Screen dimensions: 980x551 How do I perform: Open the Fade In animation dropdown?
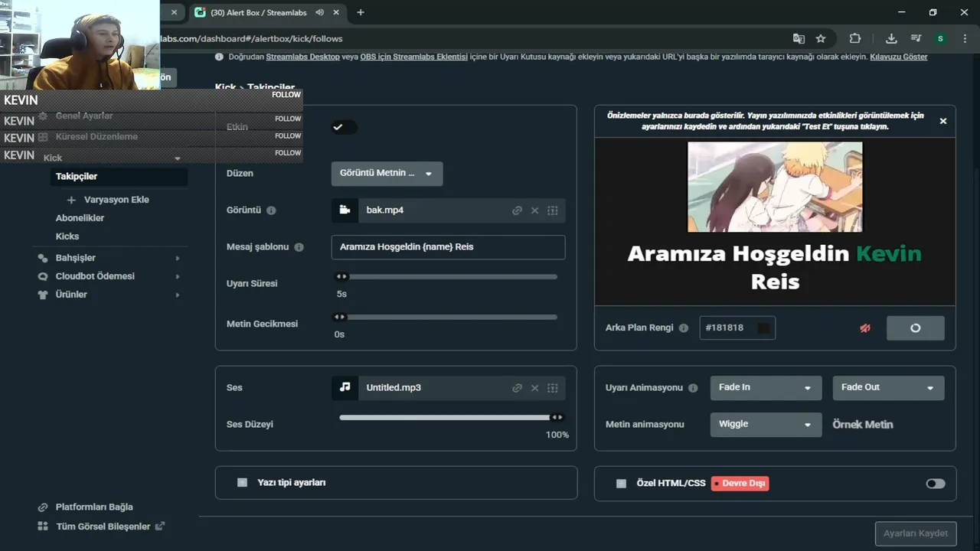(766, 387)
